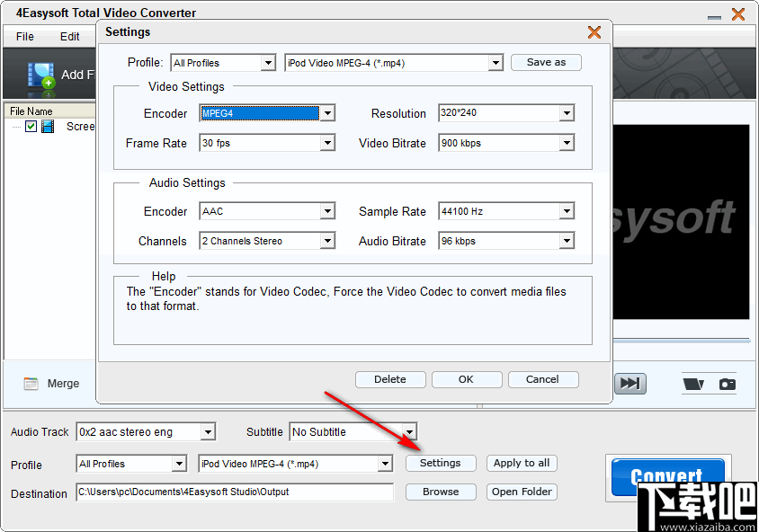Click the video seek bar under the preview
759x532 pixels.
point(682,339)
